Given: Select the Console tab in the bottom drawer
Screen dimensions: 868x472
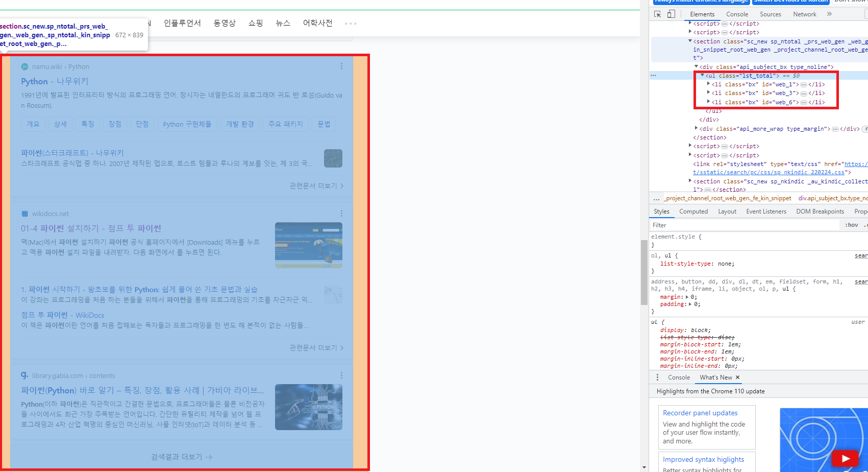Looking at the screenshot, I should pos(679,377).
